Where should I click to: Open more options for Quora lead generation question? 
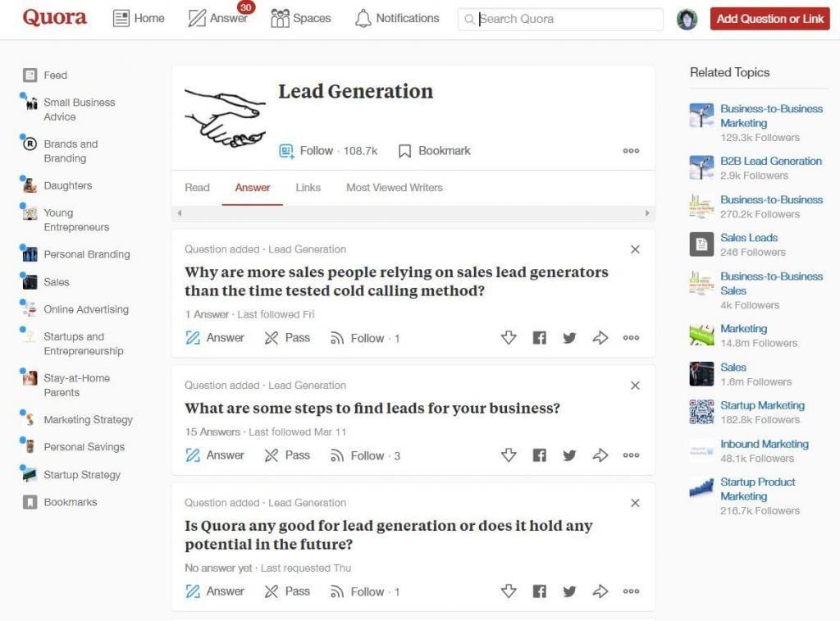click(631, 591)
